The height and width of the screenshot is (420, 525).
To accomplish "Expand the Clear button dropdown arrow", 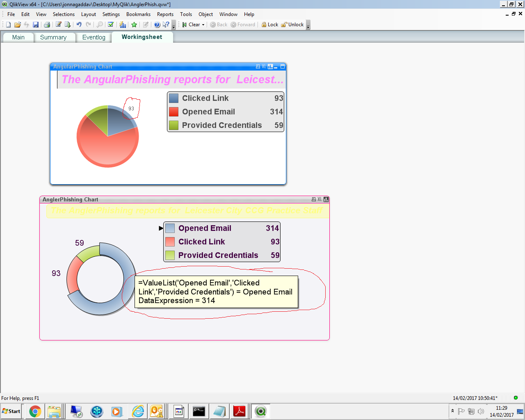I will [x=203, y=25].
